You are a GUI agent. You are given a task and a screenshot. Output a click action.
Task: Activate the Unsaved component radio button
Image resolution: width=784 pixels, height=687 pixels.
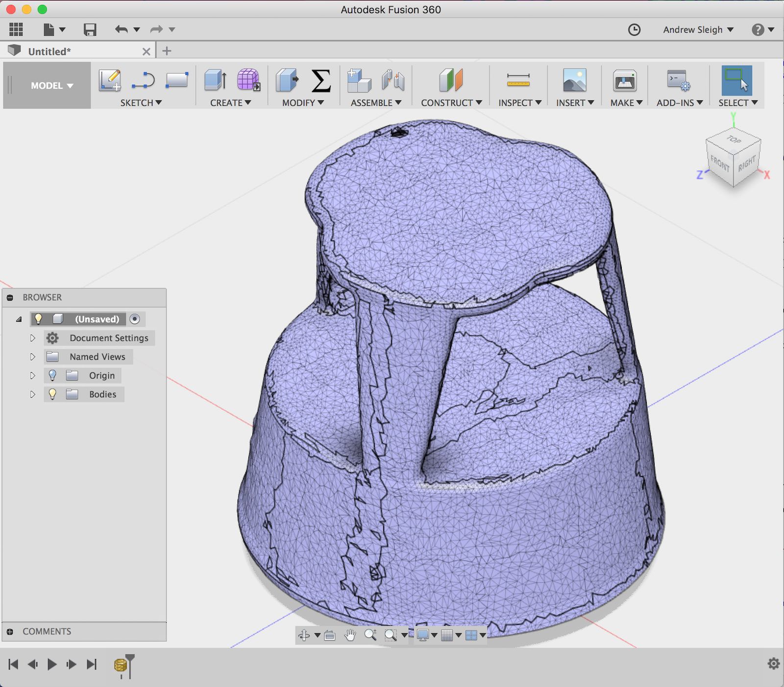pyautogui.click(x=135, y=319)
